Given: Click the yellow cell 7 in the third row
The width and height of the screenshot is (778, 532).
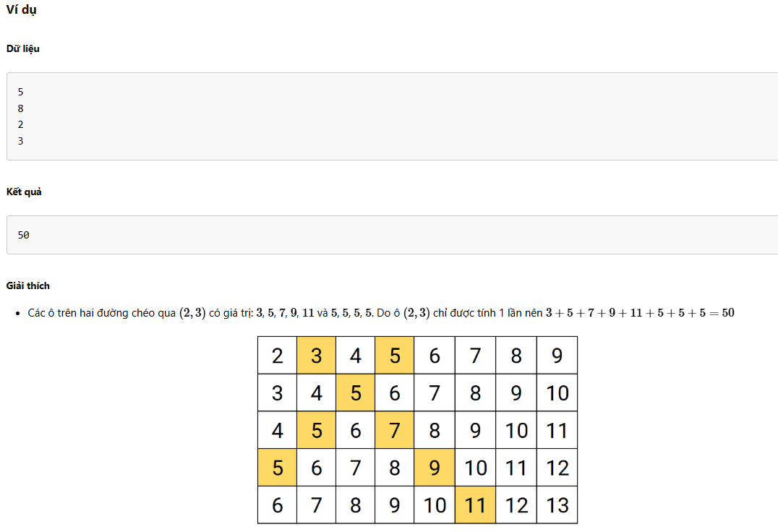Looking at the screenshot, I should tap(395, 430).
